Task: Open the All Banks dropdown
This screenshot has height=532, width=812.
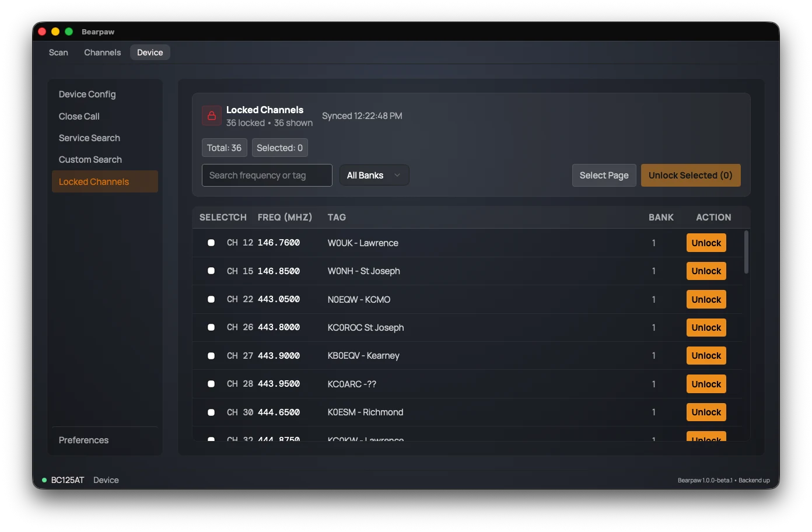Action: (x=374, y=175)
